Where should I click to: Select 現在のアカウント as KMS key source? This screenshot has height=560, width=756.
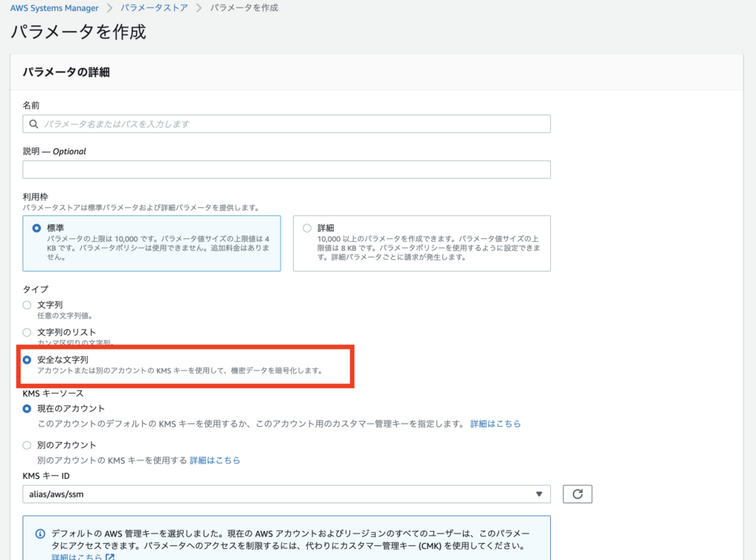[x=27, y=409]
